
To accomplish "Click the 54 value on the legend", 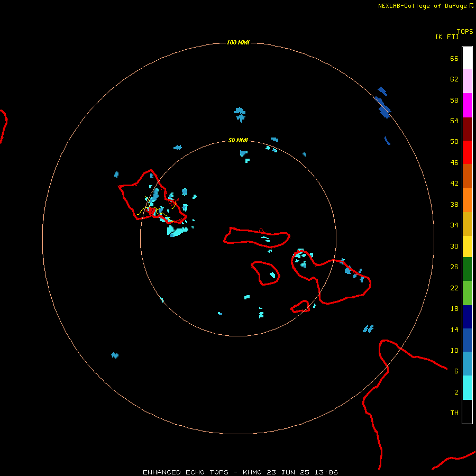I will [454, 121].
